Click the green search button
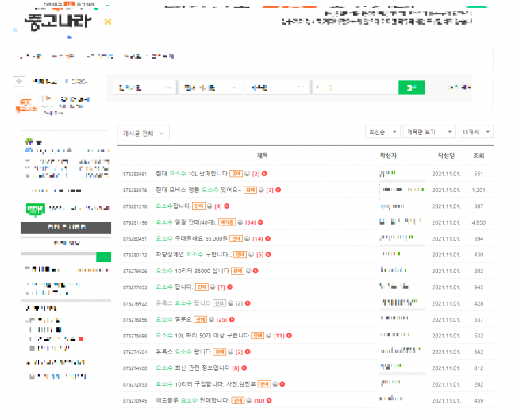The width and height of the screenshot is (519, 420). click(411, 88)
